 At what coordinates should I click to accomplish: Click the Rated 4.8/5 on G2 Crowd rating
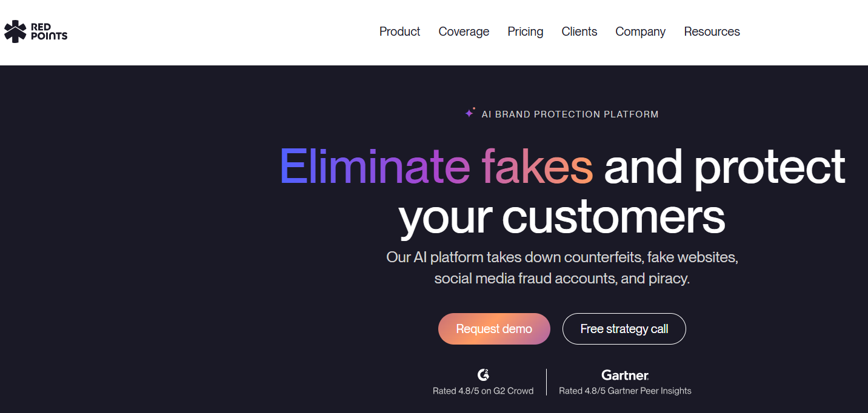[x=484, y=391]
